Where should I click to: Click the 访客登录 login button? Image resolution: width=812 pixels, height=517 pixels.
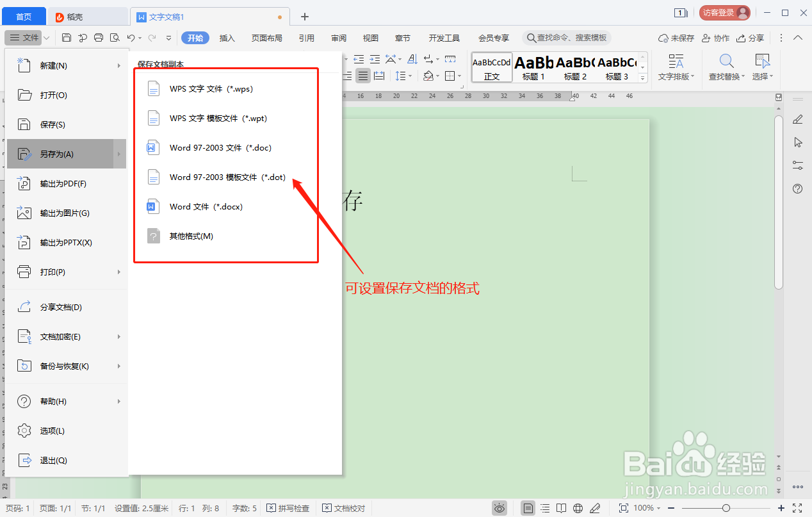point(725,12)
